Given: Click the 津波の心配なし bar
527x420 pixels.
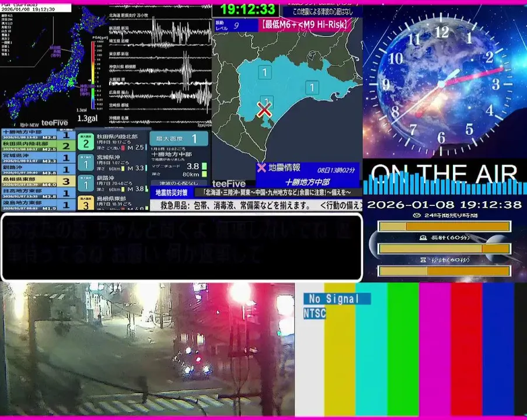Looking at the screenshot, I should point(179,183).
